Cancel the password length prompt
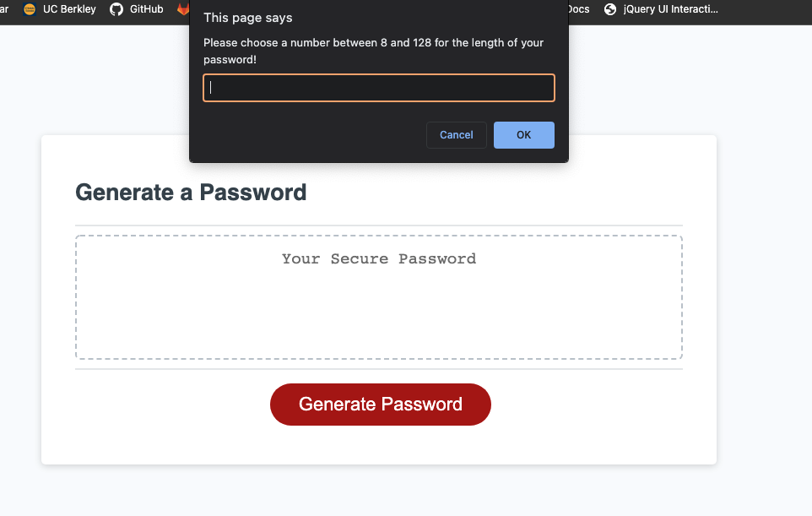 [456, 134]
